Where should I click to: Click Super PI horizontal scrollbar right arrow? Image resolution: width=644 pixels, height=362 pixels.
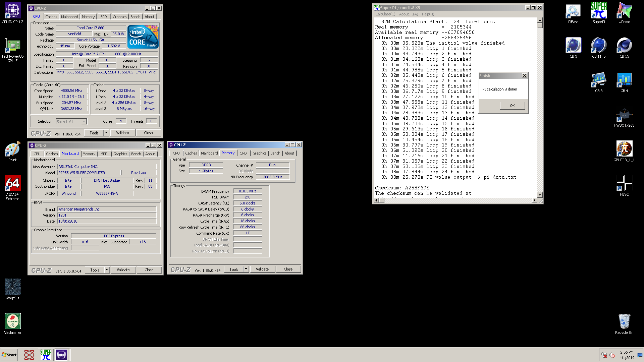click(x=534, y=200)
